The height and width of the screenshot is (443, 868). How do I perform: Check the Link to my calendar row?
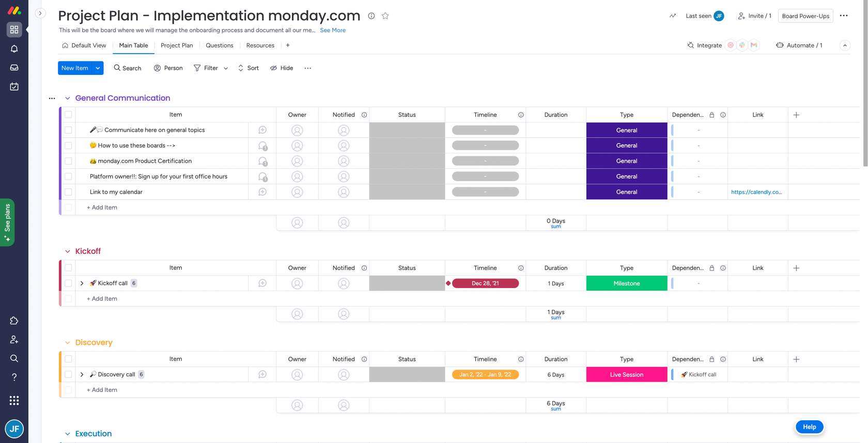(x=68, y=192)
